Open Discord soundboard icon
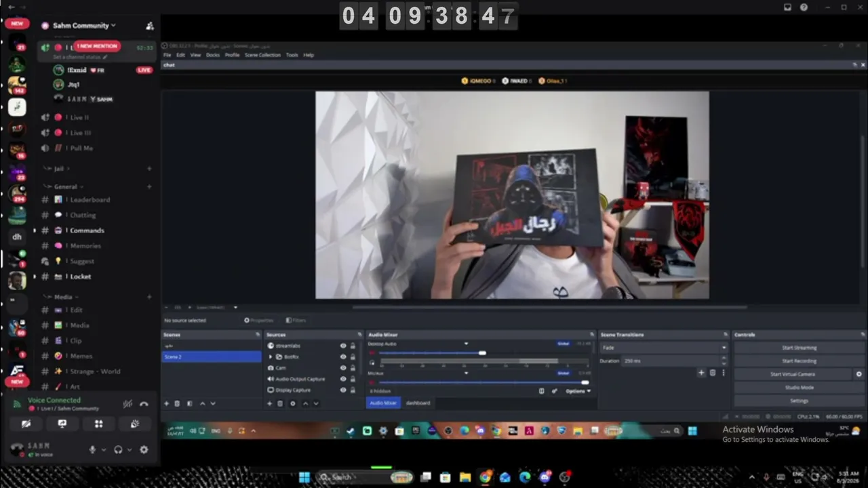Image resolution: width=868 pixels, height=488 pixels. (x=135, y=424)
